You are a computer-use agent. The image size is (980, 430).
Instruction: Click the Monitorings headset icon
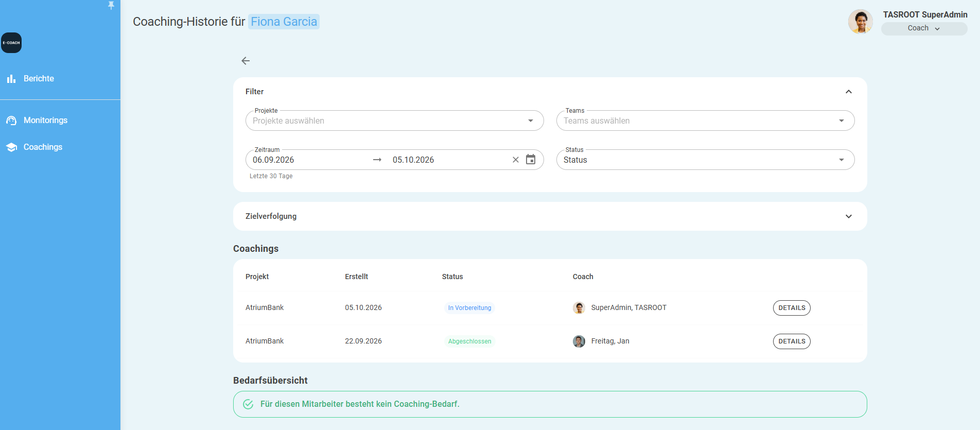coord(11,121)
